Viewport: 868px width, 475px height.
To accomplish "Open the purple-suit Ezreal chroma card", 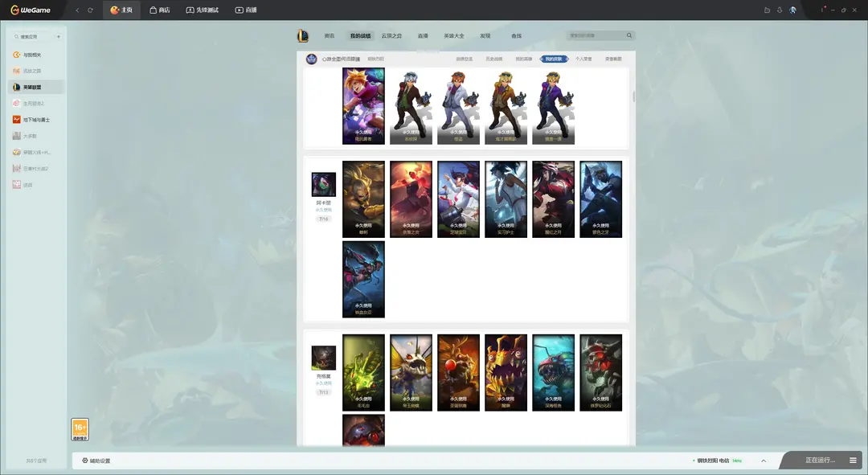I will [554, 106].
